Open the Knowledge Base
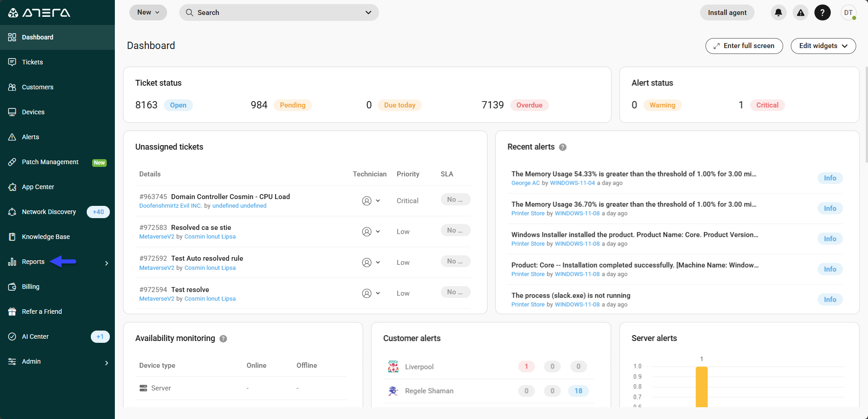Screen dimensions: 868x419 click(45, 237)
